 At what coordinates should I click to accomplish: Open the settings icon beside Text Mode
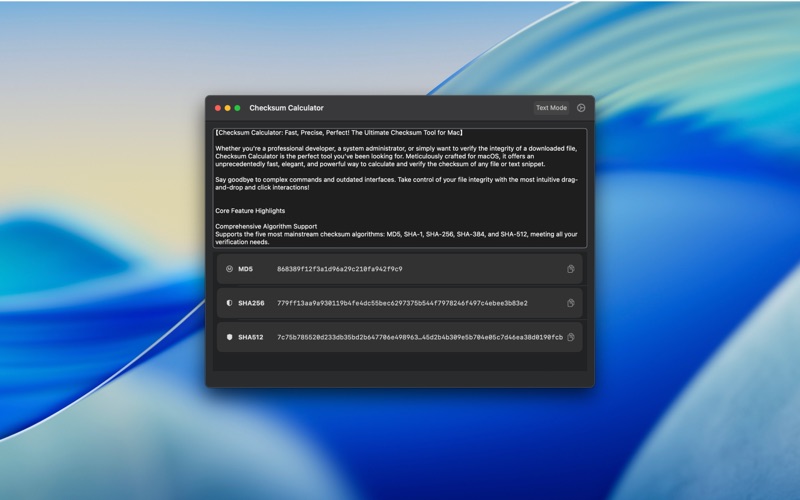(581, 108)
